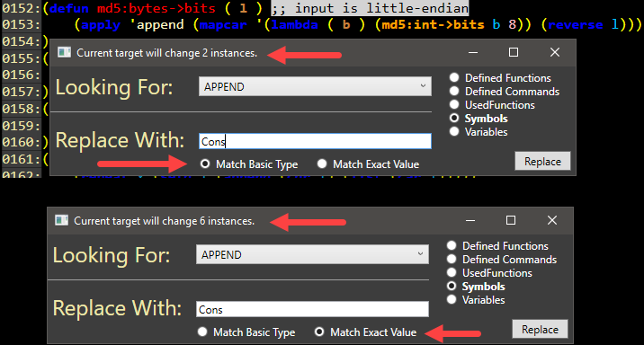Click 'apply' keyword in the code
This screenshot has width=644, height=345.
pos(101,25)
